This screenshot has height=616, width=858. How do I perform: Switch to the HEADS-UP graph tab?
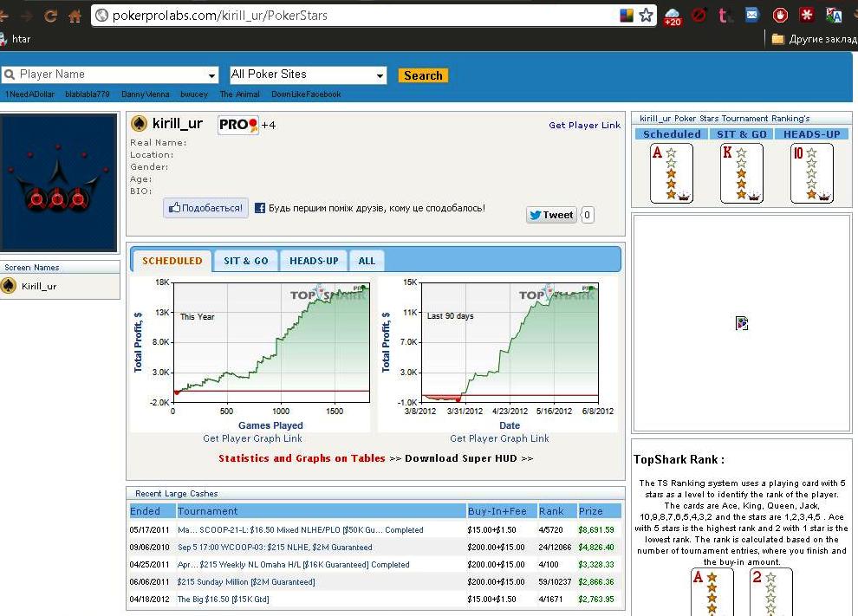(x=314, y=261)
